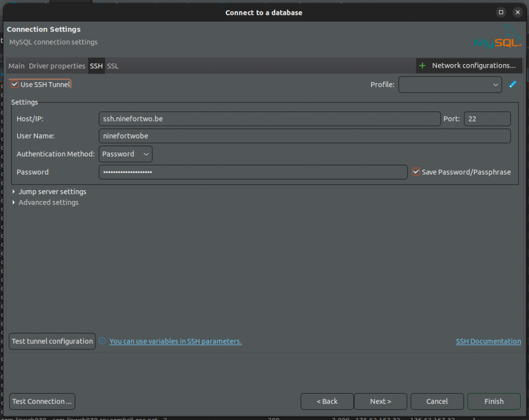Switch to the Driver properties tab
Image resolution: width=529 pixels, height=420 pixels.
tap(57, 66)
